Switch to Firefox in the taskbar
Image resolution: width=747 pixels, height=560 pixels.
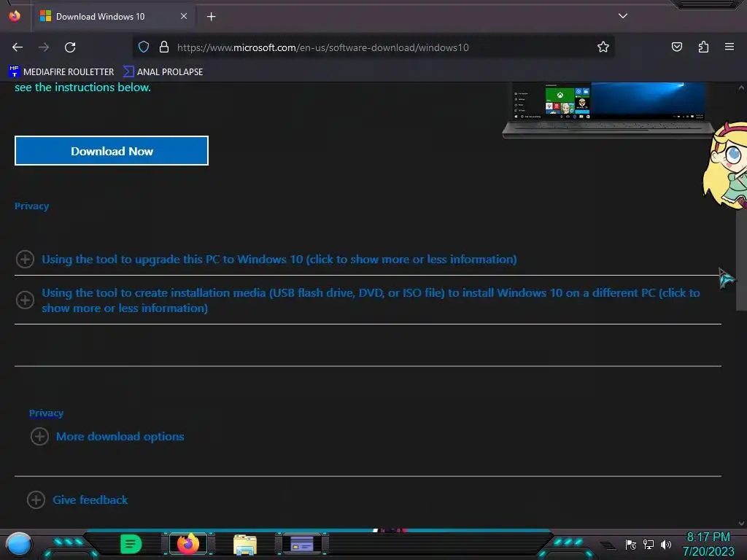pos(187,544)
